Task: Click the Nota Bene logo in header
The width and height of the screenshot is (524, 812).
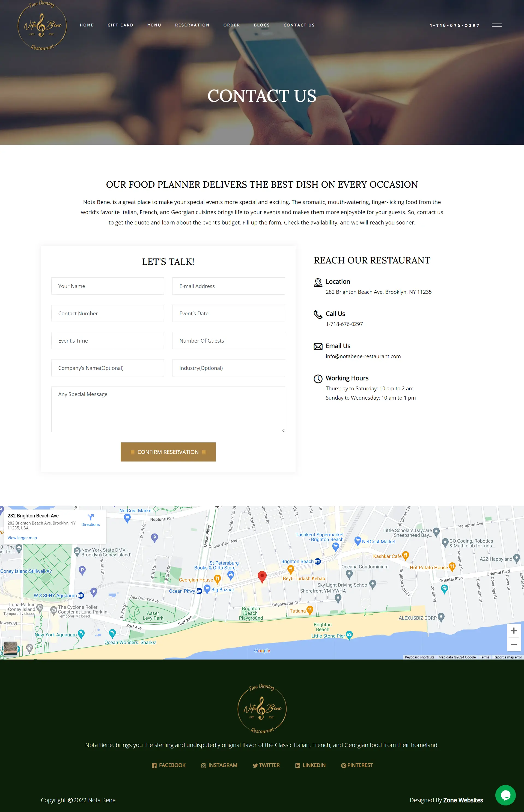Action: point(42,26)
